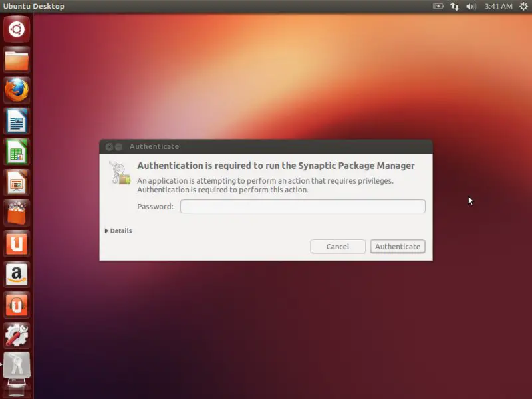Open LibreOffice Writer from launcher

tap(17, 121)
